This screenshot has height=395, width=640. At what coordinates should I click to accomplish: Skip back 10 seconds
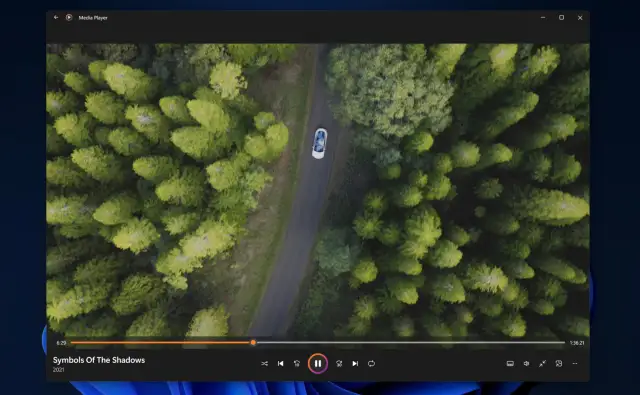[297, 364]
